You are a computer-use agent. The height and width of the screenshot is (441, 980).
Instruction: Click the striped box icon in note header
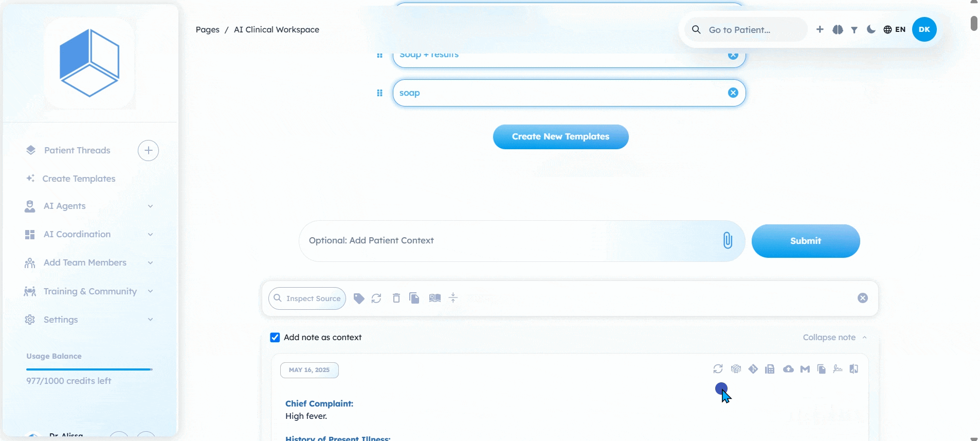click(736, 369)
